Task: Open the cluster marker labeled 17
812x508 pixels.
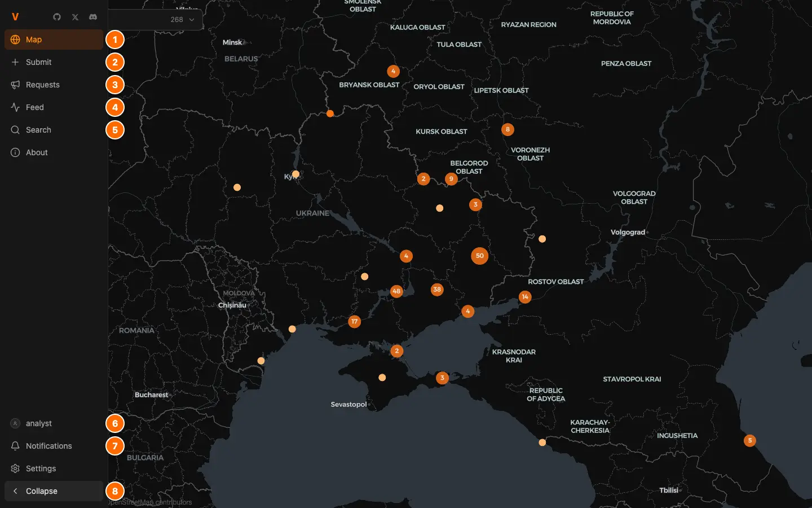Action: pyautogui.click(x=354, y=322)
